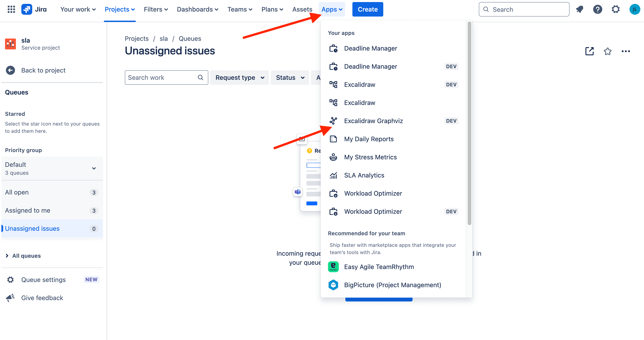Click the Projects breadcrumb link
644x340 pixels.
coord(137,39)
